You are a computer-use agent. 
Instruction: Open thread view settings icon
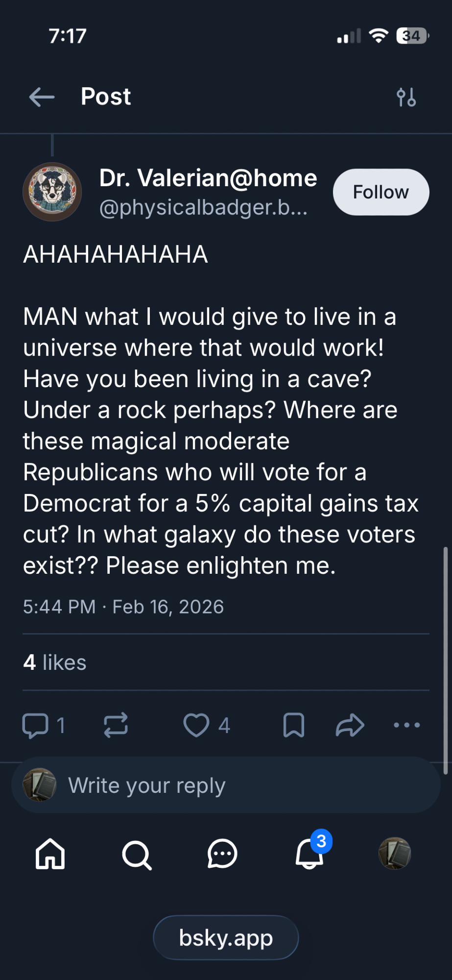(x=406, y=97)
